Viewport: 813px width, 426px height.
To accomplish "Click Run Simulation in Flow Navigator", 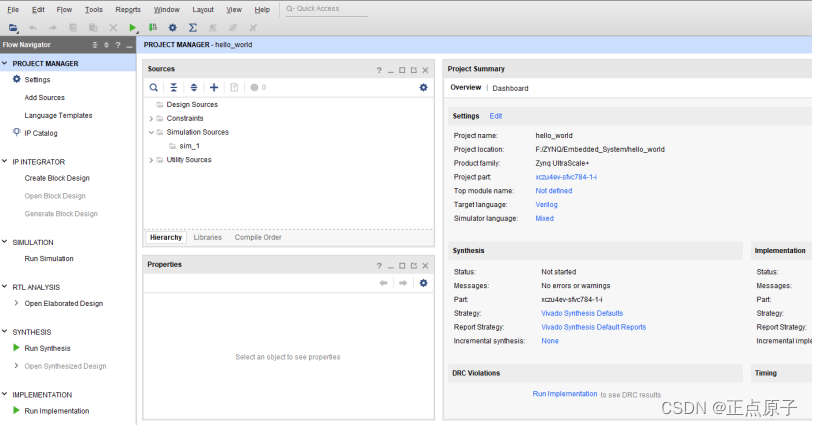I will coord(49,259).
